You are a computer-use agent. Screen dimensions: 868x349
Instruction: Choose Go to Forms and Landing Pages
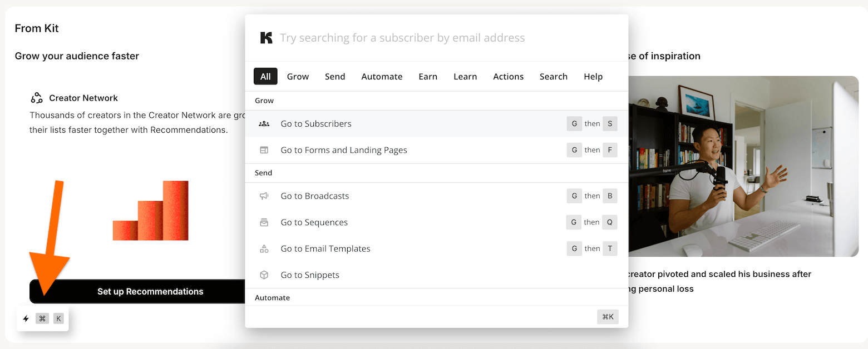pyautogui.click(x=437, y=150)
